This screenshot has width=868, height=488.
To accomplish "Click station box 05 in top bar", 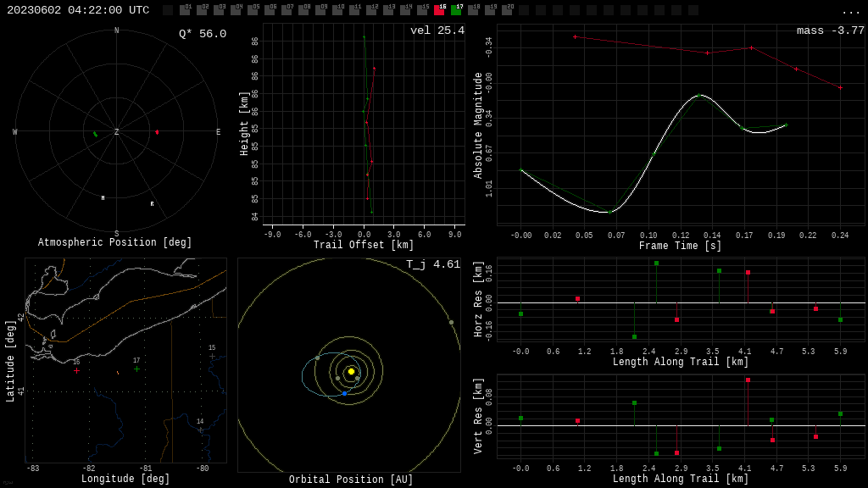I will 253,10.
